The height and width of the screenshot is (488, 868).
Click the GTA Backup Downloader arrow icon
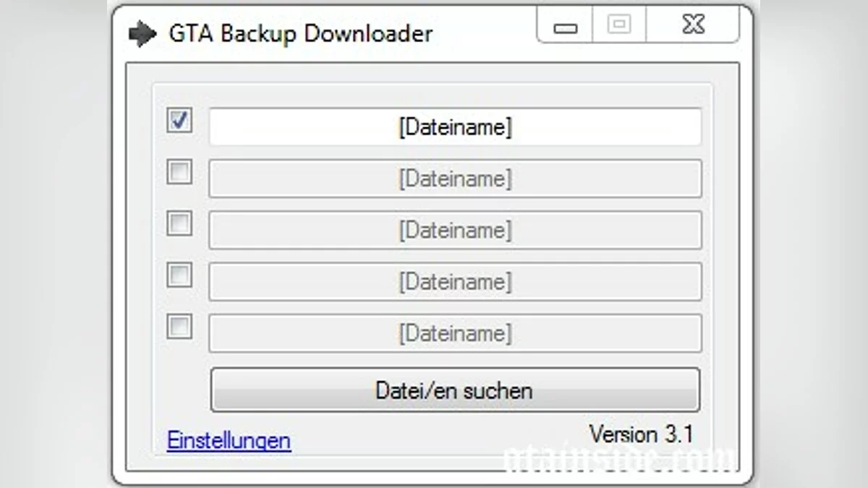coord(142,33)
